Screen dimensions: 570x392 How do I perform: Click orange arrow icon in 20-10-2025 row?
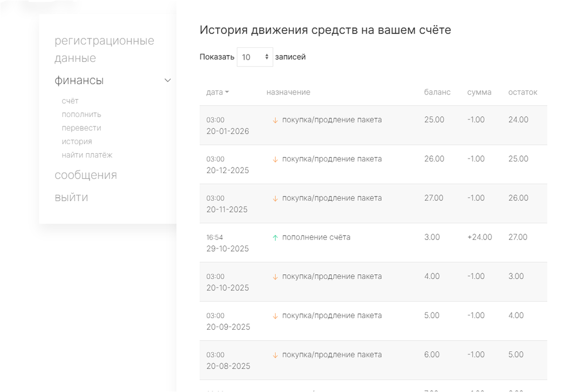tap(275, 277)
